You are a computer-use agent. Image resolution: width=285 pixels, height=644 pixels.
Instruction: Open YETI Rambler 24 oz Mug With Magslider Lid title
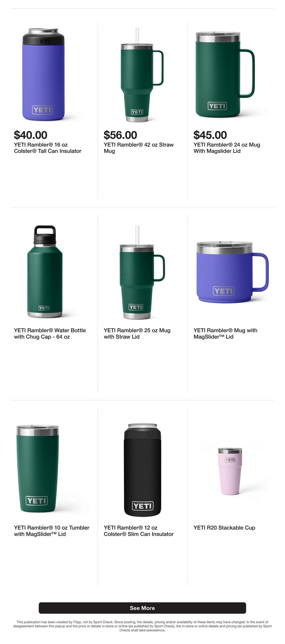pyautogui.click(x=227, y=148)
